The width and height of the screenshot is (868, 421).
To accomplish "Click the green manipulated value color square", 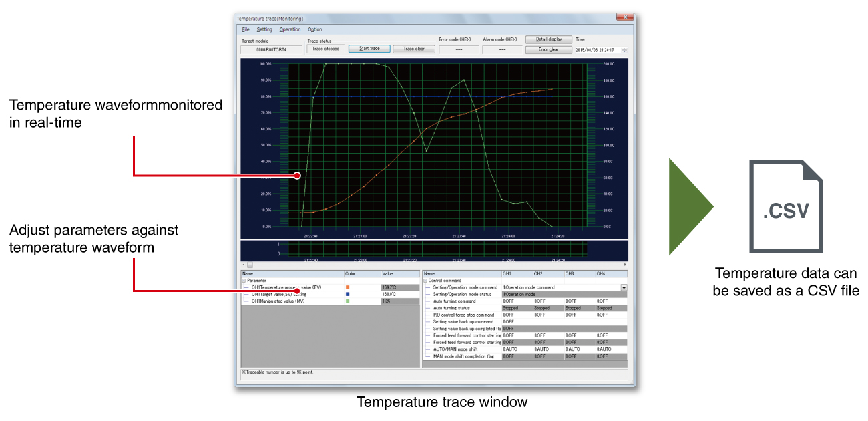I will click(x=348, y=301).
